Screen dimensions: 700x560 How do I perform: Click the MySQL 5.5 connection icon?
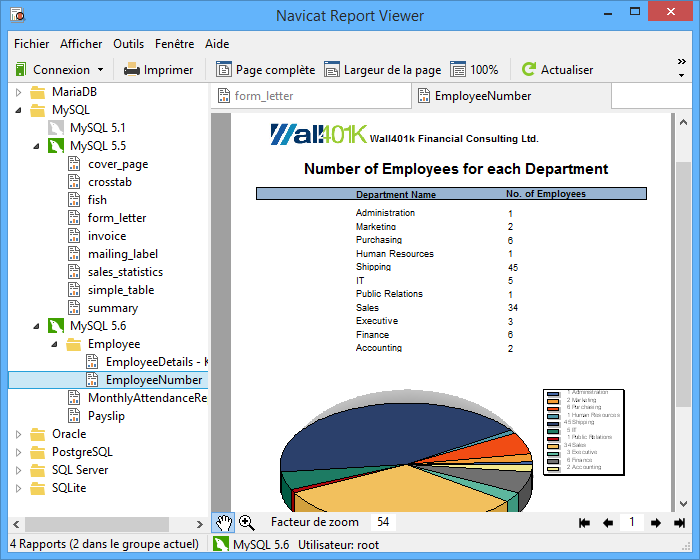(x=56, y=146)
